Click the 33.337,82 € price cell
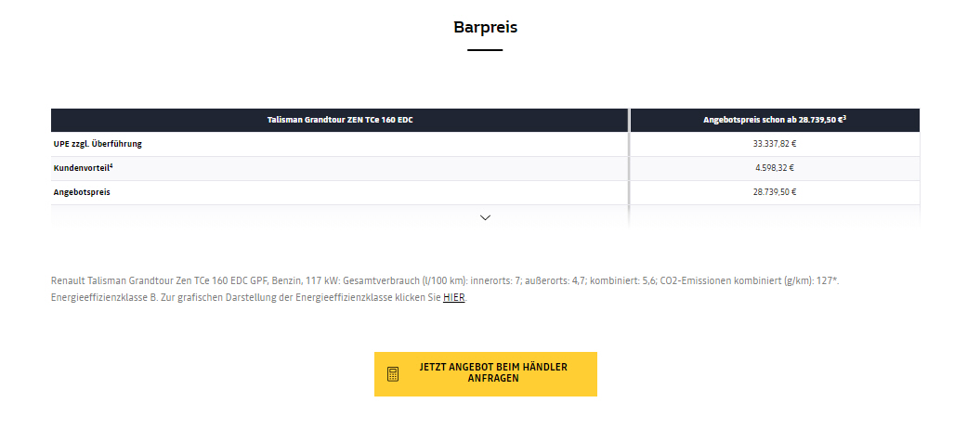This screenshot has width=980, height=429. (775, 144)
